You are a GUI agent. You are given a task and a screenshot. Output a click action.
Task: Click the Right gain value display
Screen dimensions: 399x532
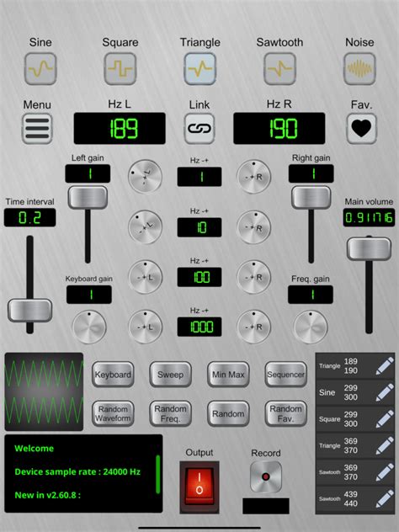point(311,173)
